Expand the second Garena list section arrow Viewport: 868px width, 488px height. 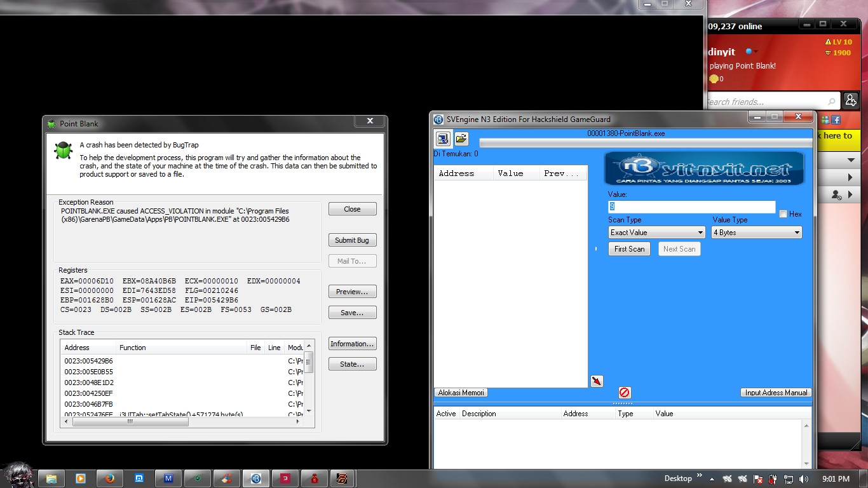tap(850, 177)
